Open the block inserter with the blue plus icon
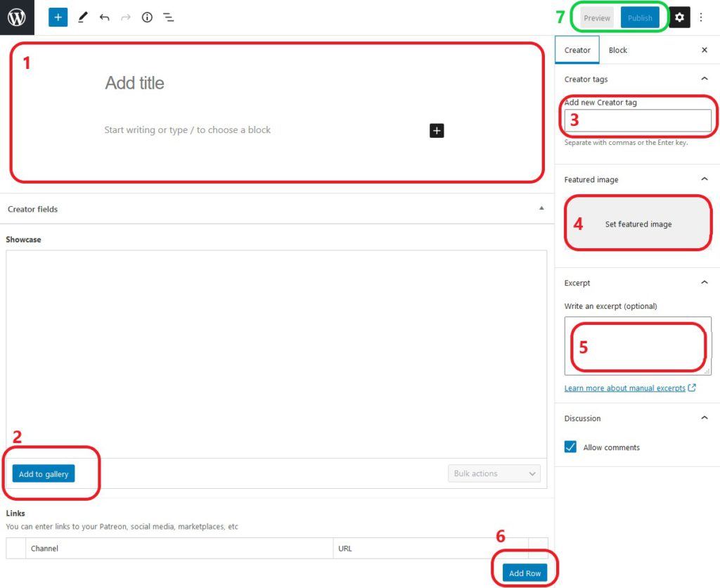 (58, 17)
